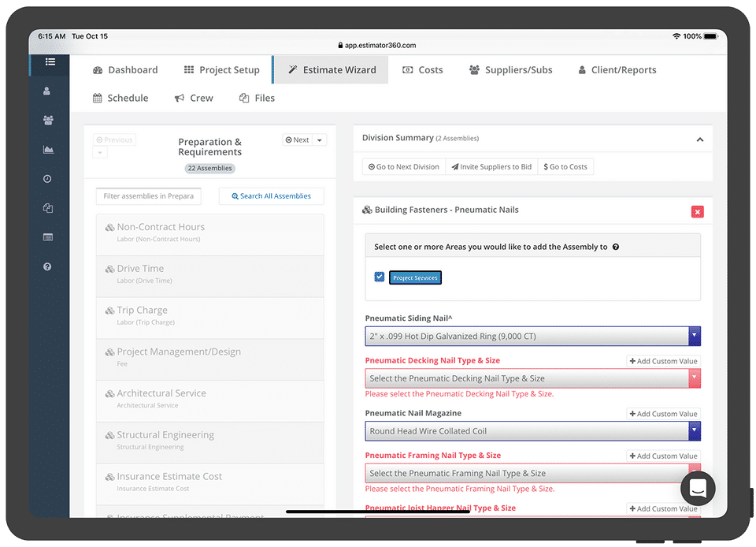This screenshot has width=756, height=547.
Task: Focus the Filter assemblies input field
Action: pyautogui.click(x=149, y=196)
